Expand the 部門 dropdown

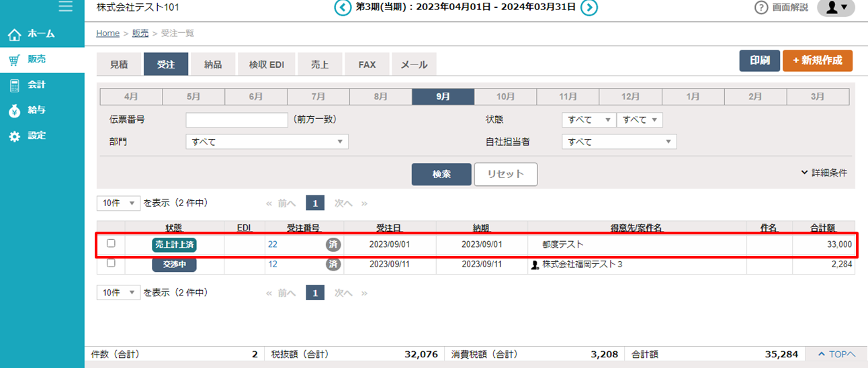267,142
